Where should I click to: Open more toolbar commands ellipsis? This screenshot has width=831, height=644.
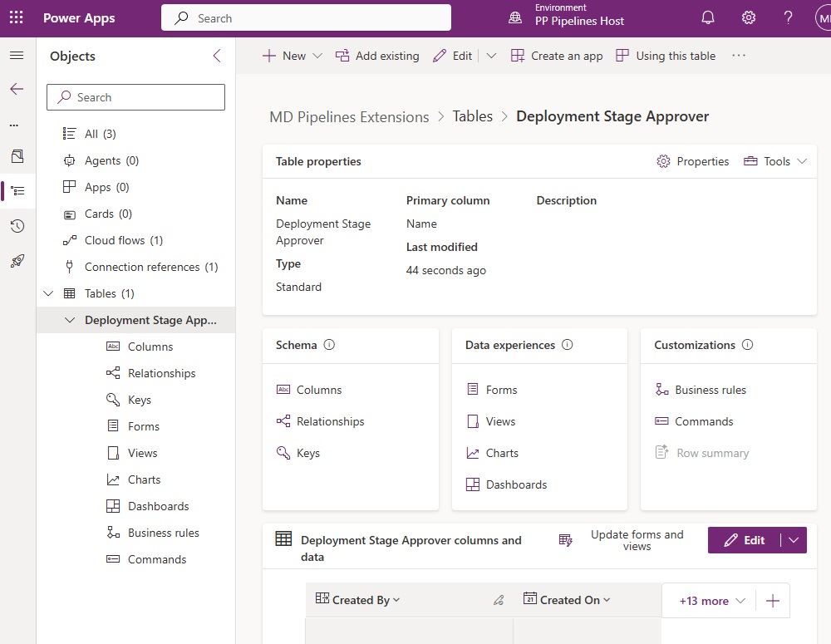coord(739,56)
